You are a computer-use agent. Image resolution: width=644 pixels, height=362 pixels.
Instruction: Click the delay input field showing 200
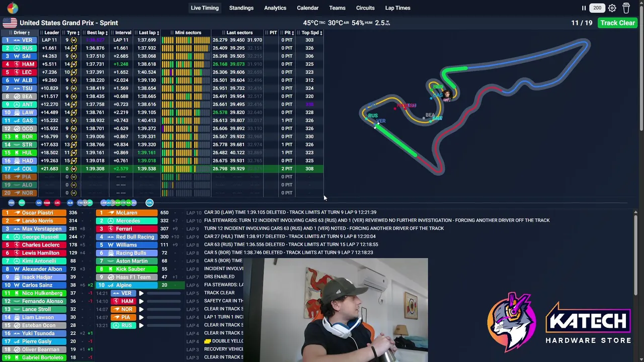[597, 8]
